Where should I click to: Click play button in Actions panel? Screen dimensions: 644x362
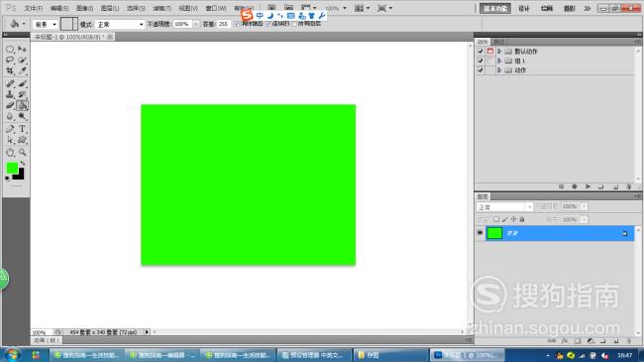[x=588, y=186]
